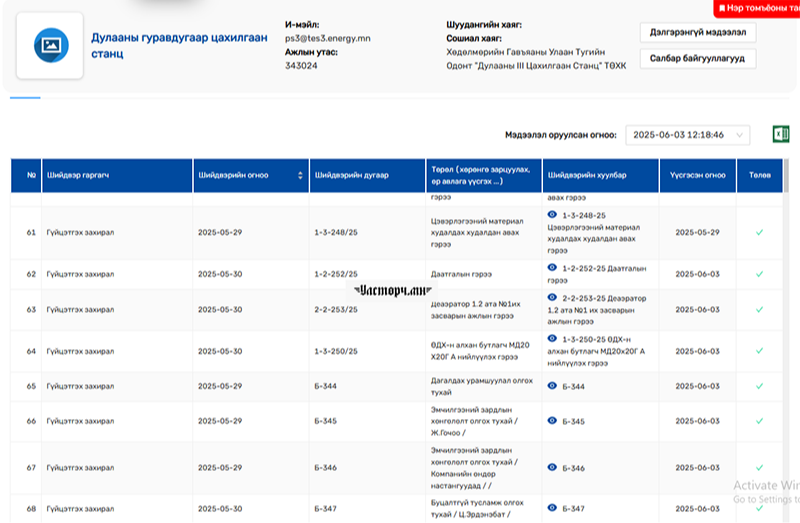800x523 pixels.
Task: Click the Төлөв column header
Action: pos(760,175)
